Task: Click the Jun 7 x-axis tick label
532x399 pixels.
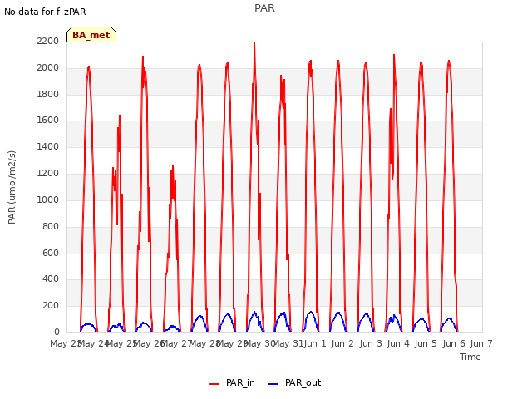Action: coord(481,343)
